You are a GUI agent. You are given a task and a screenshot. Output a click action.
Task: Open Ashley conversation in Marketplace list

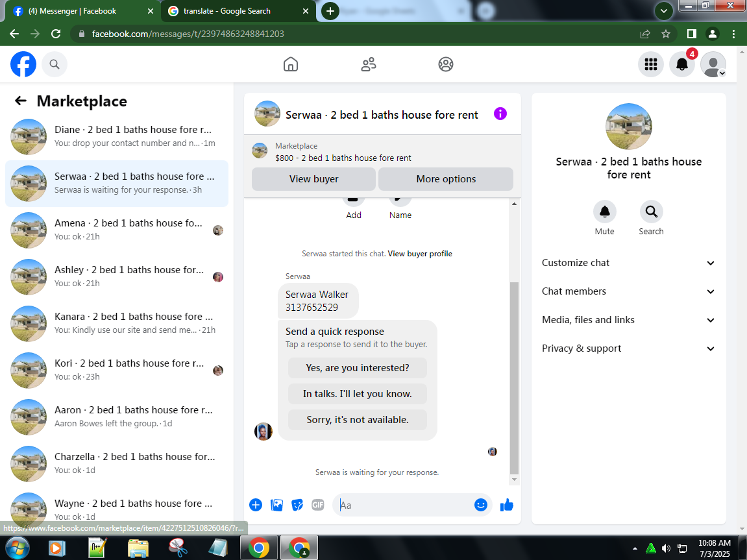117,276
